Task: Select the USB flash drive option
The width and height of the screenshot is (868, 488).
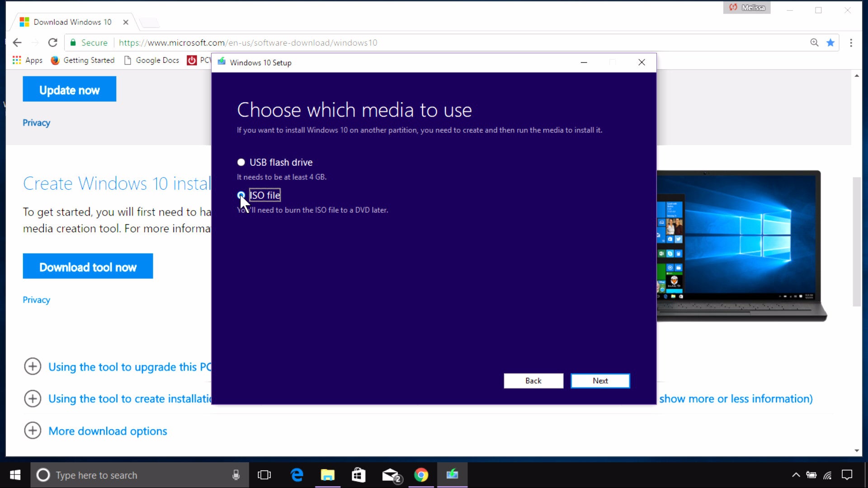Action: (241, 162)
